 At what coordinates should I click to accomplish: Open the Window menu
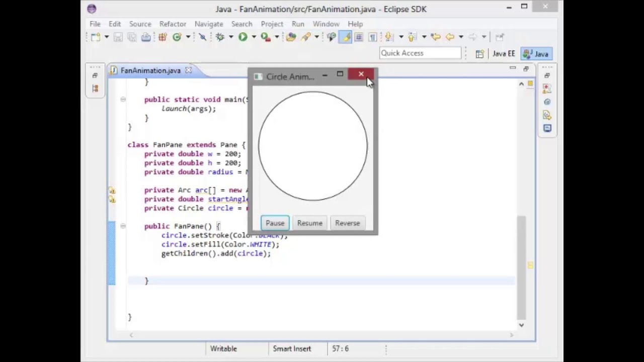[x=326, y=24]
